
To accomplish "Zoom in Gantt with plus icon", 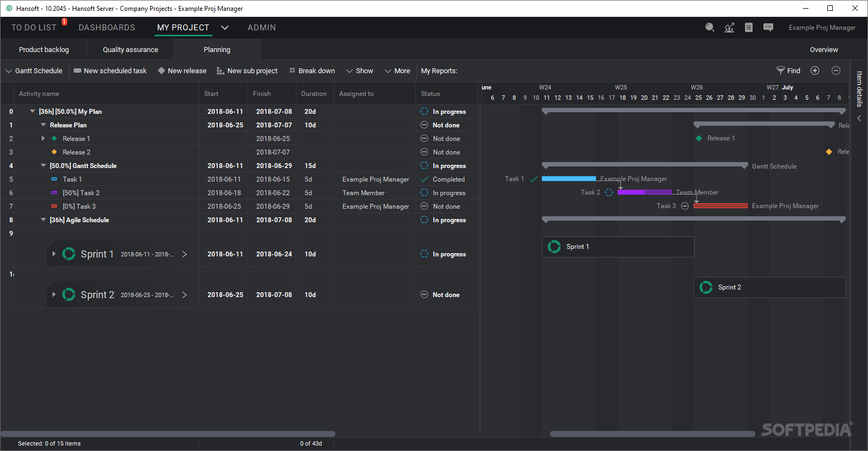I will point(815,70).
